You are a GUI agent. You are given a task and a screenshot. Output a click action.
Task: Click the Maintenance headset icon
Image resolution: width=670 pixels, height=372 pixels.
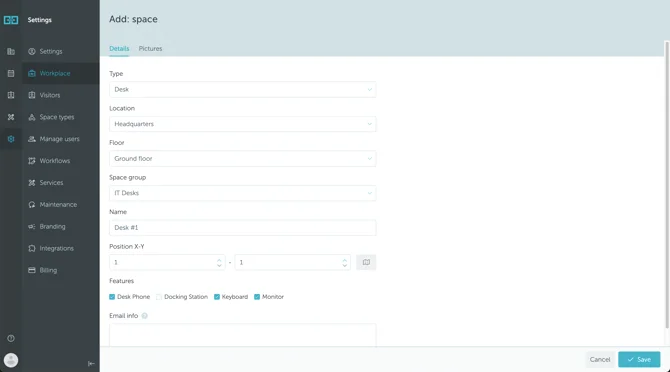[32, 205]
